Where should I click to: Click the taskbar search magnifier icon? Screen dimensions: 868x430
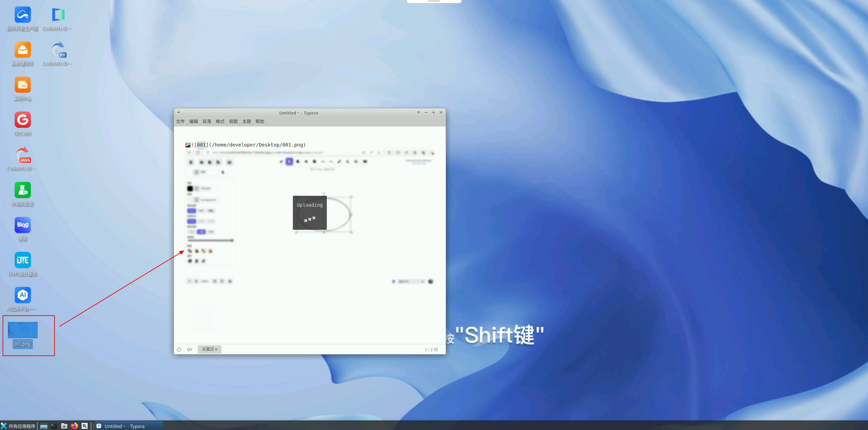pos(85,426)
